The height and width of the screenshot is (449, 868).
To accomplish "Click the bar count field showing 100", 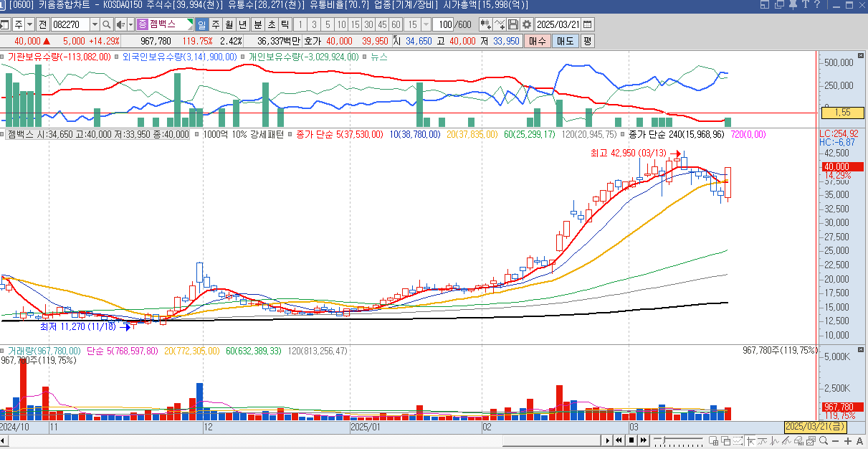I will point(443,24).
